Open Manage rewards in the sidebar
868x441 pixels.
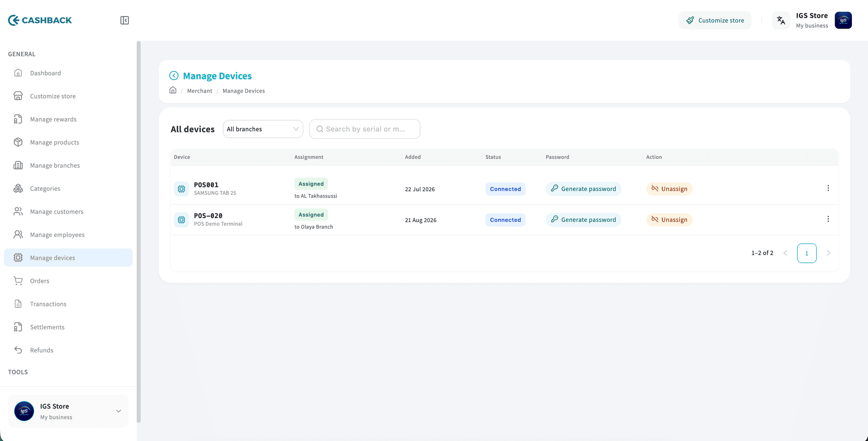[68, 119]
